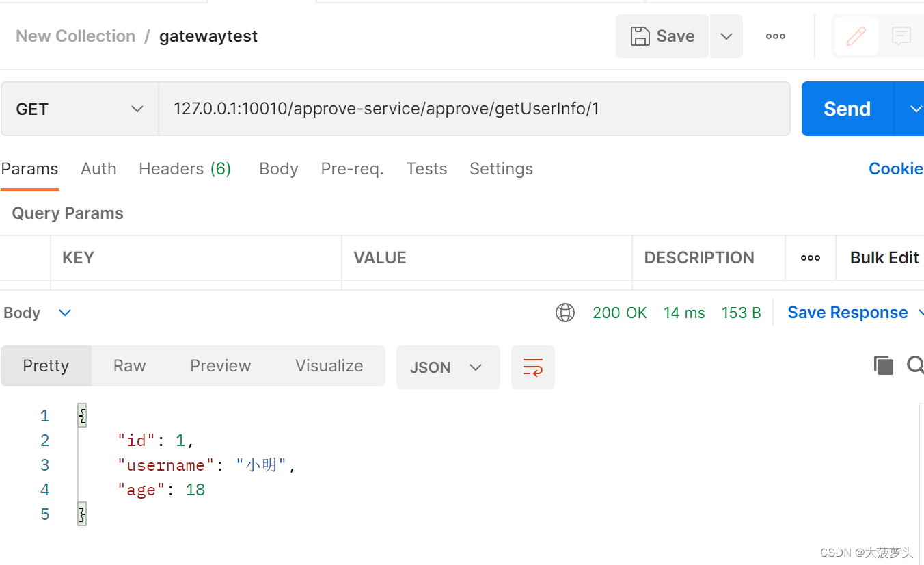The image size is (924, 565).
Task: Click the "username" line in the response
Action: [x=207, y=465]
